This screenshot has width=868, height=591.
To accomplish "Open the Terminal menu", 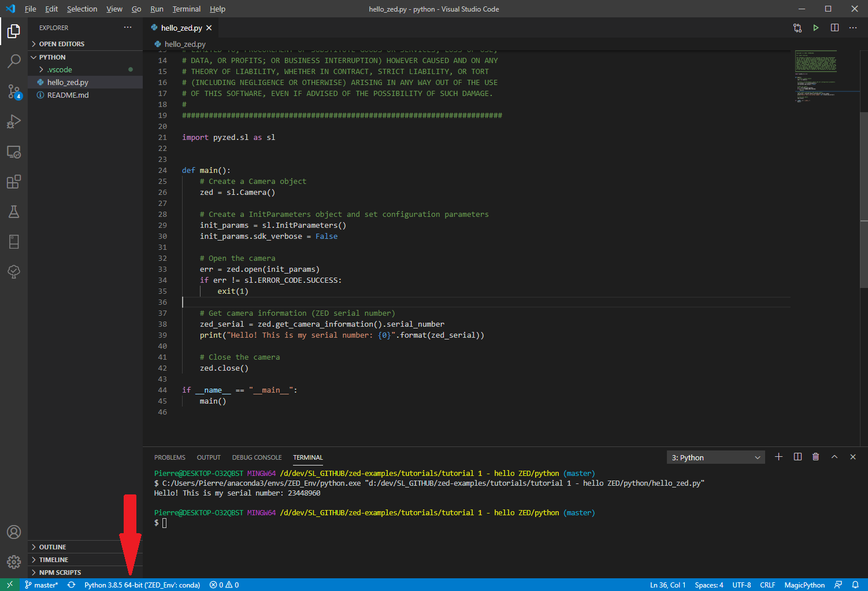I will pos(186,9).
